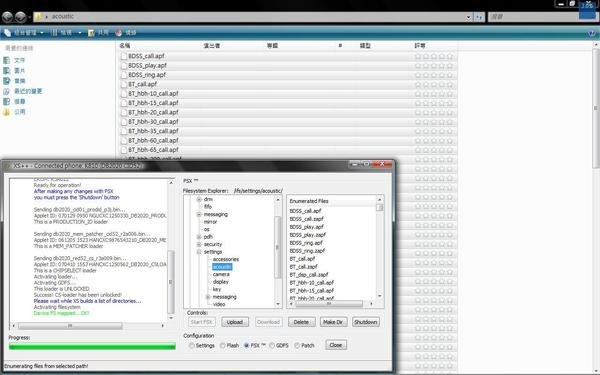Click the Shutdown button in XS++
Screen dimensions: 600x375
tap(366, 322)
